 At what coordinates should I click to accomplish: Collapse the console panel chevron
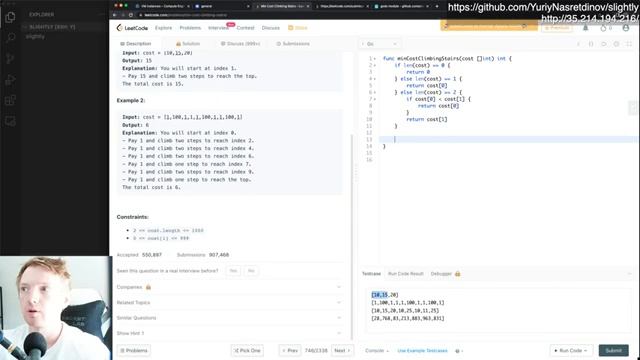click(630, 273)
